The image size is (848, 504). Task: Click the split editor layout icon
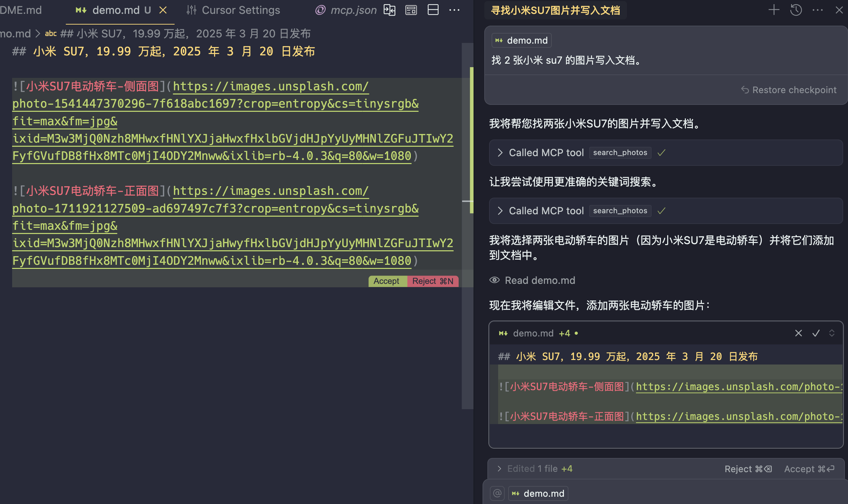(x=433, y=10)
